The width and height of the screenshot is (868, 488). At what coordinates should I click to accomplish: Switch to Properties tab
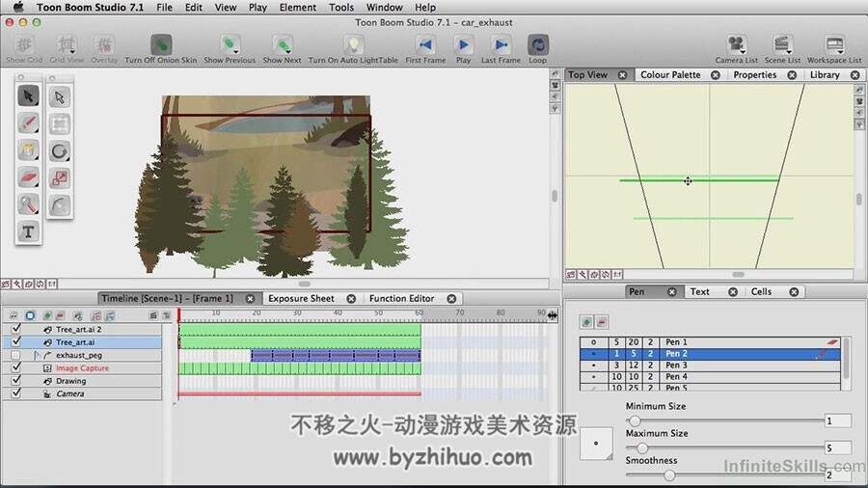(x=754, y=74)
